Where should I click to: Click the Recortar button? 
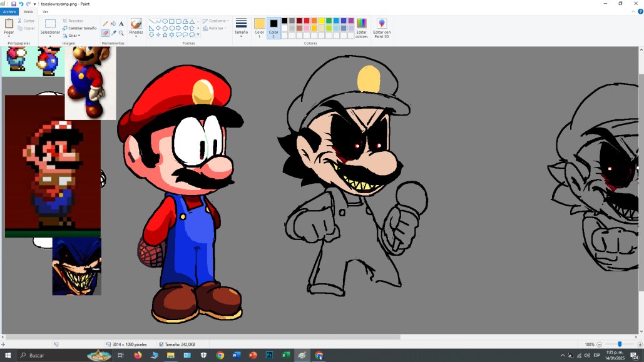point(73,21)
